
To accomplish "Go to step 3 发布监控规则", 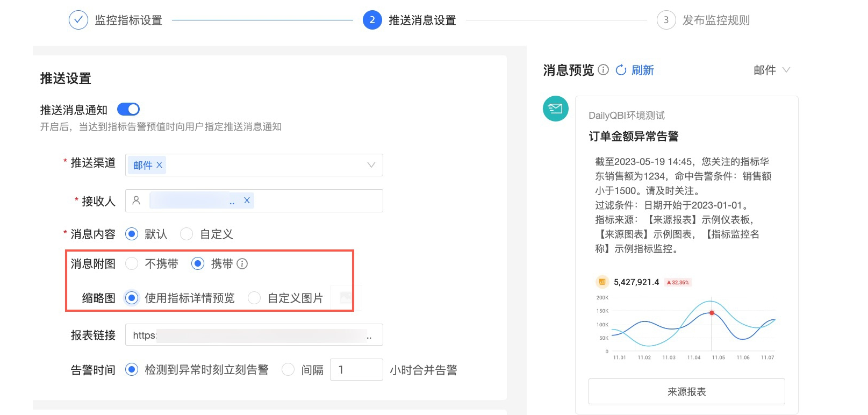I will [x=703, y=20].
